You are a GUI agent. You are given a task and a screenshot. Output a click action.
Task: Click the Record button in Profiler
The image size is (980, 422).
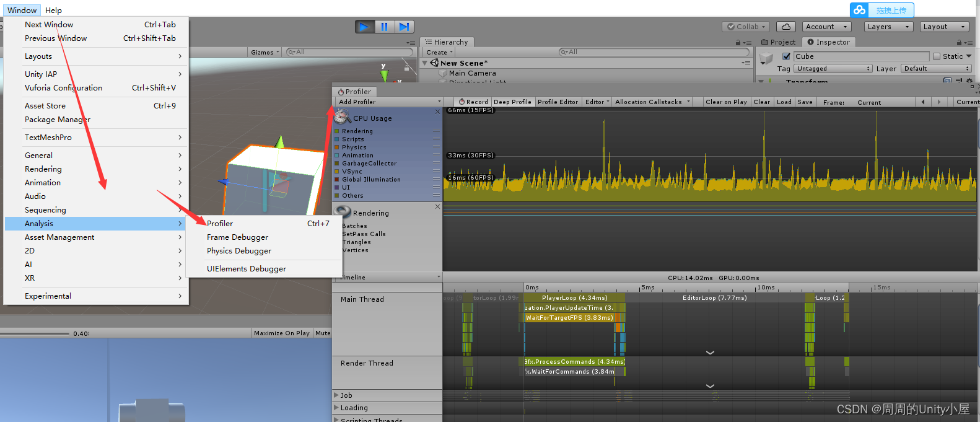(473, 102)
